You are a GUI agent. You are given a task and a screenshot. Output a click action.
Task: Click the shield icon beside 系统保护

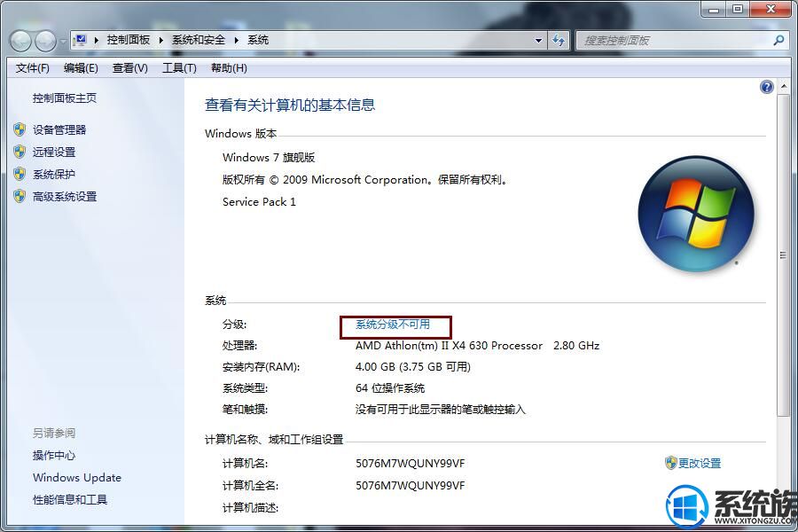coord(20,174)
